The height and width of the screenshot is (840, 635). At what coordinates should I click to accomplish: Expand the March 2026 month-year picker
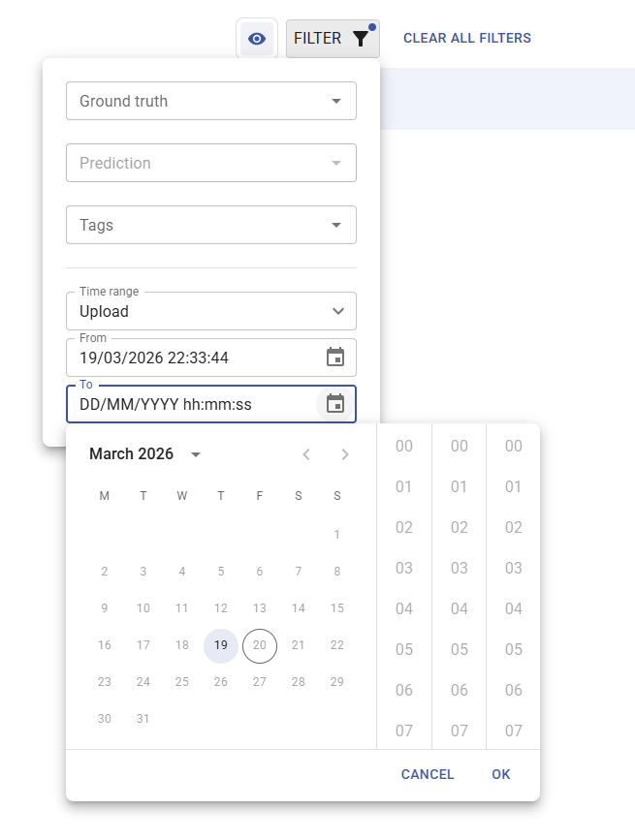tap(145, 454)
